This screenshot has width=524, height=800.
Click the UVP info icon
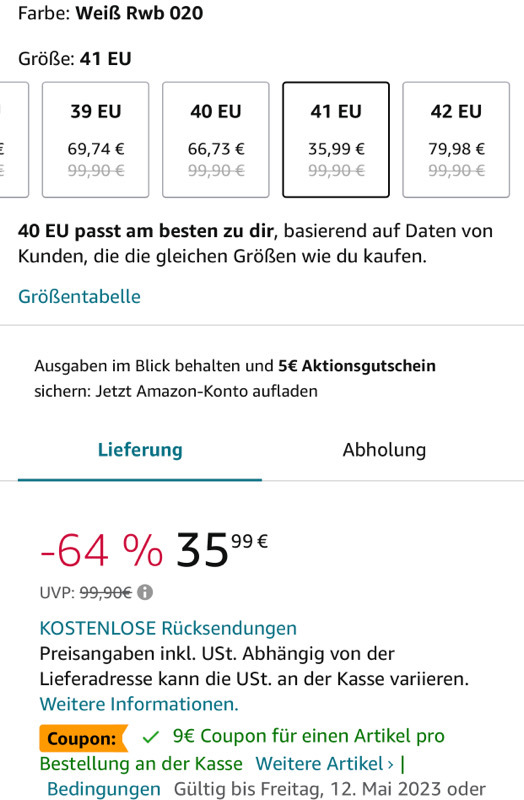(x=145, y=592)
